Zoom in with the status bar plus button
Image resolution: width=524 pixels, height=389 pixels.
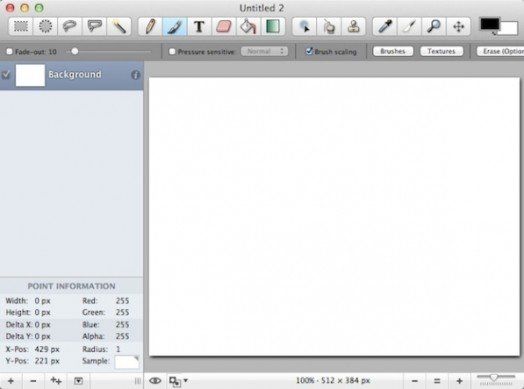(460, 381)
